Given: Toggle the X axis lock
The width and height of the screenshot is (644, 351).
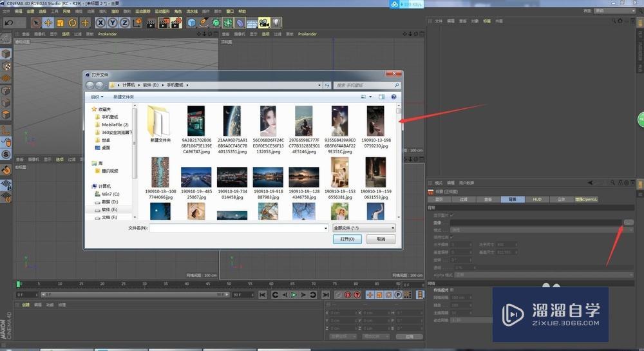Looking at the screenshot, I should [100, 23].
